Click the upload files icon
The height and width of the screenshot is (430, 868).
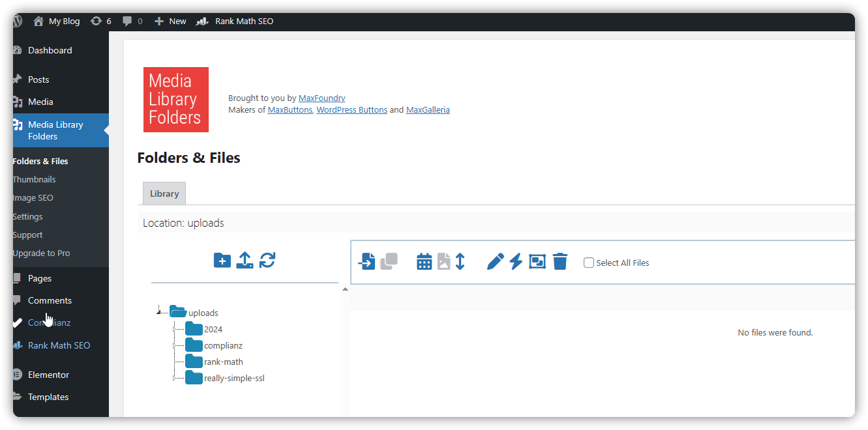245,261
